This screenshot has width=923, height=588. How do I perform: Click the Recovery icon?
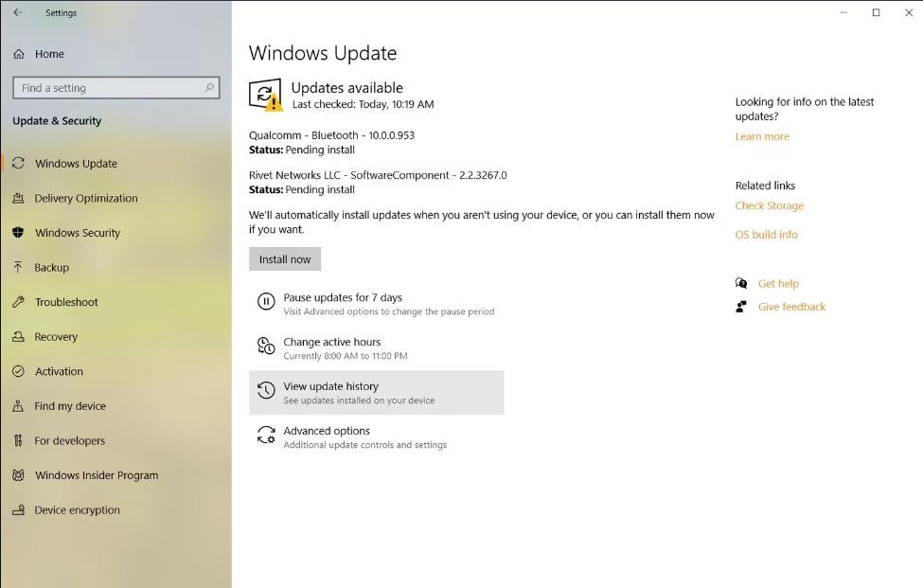[x=18, y=337]
